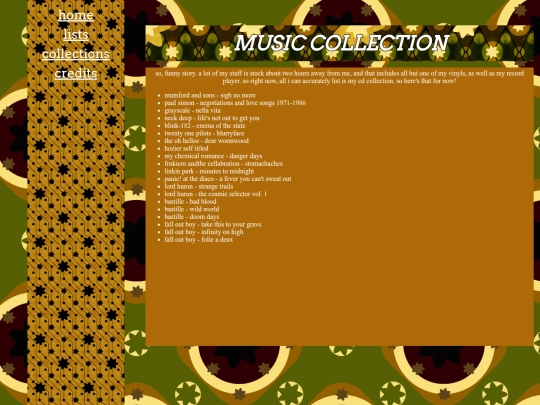Click the 'stomachaches' album entry
This screenshot has height=405, width=540.
coord(223,164)
